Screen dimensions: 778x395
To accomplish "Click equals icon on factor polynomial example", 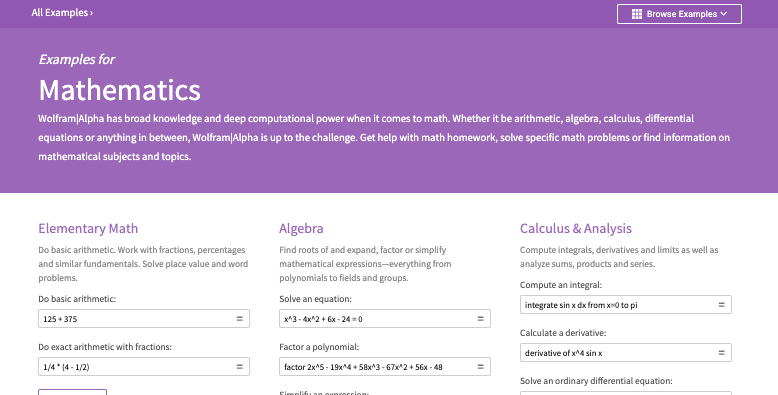I will pos(480,367).
